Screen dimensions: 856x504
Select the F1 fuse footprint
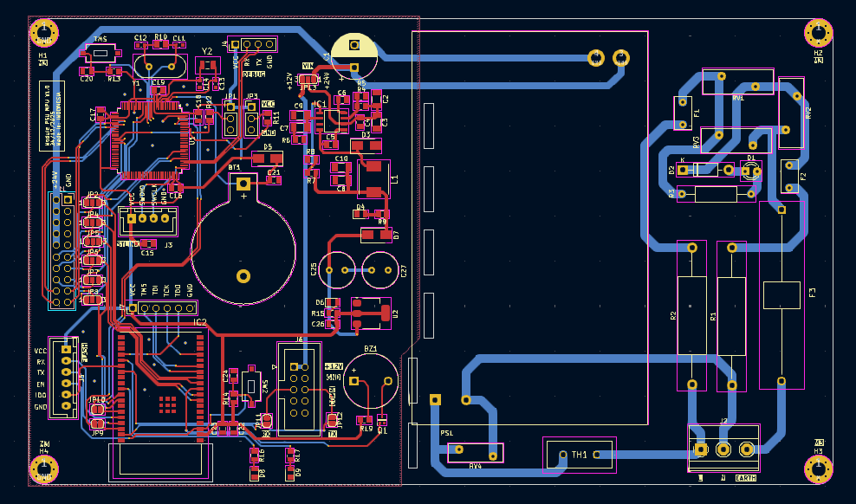683,113
